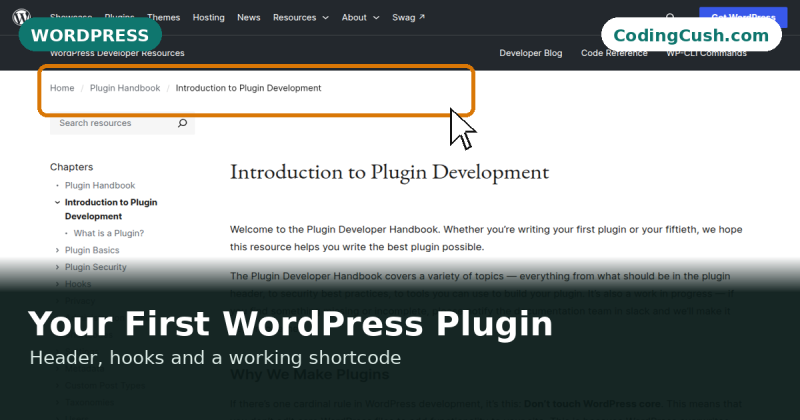Click the search magnifier in resources field

pos(182,123)
